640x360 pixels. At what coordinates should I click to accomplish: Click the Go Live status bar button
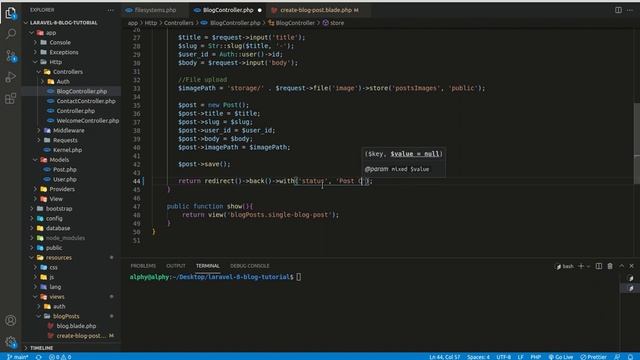[561, 357]
